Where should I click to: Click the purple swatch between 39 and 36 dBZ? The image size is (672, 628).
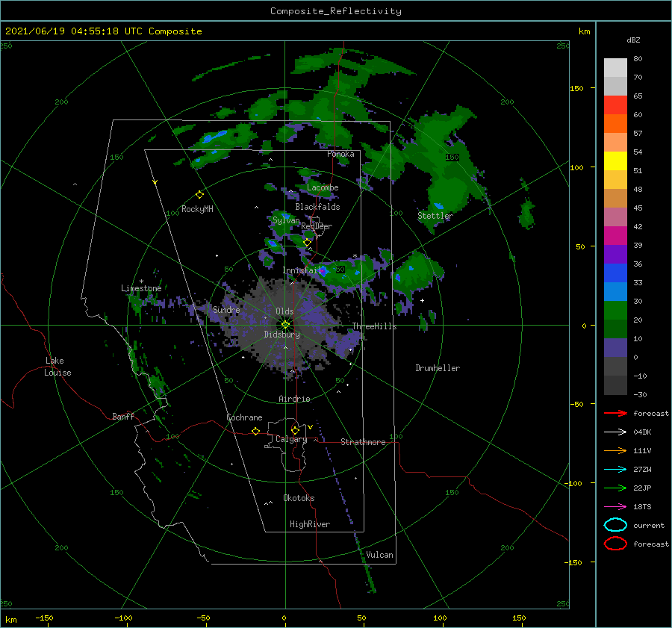tap(615, 255)
